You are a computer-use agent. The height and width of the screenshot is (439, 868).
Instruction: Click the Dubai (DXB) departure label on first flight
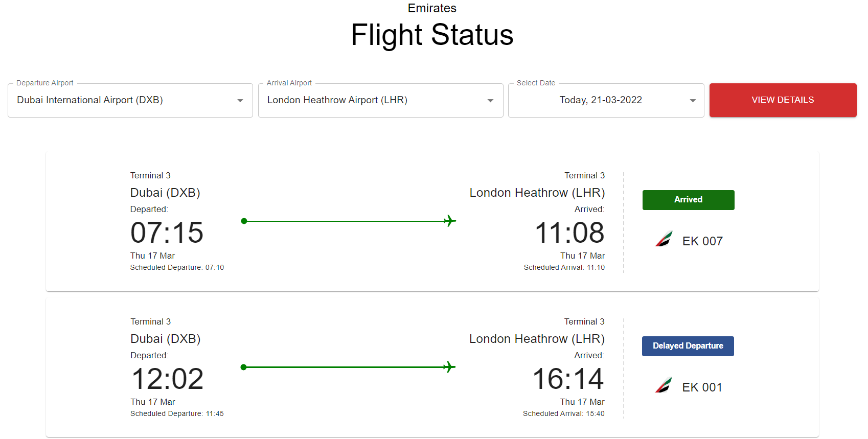(165, 193)
